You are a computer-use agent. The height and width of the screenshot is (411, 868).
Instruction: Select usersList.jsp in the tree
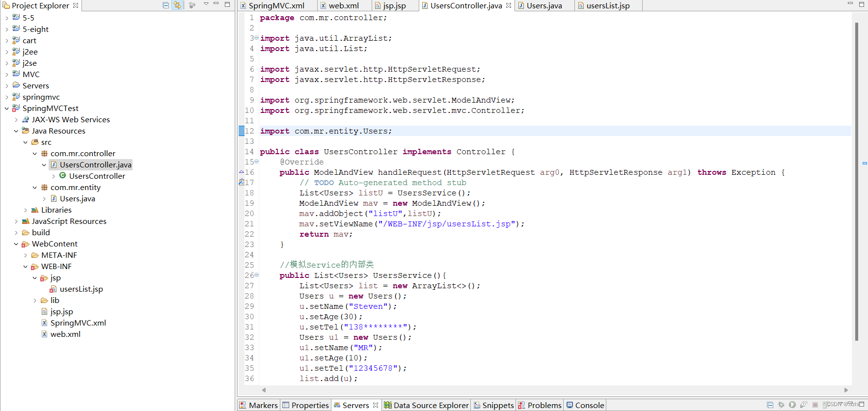click(81, 289)
